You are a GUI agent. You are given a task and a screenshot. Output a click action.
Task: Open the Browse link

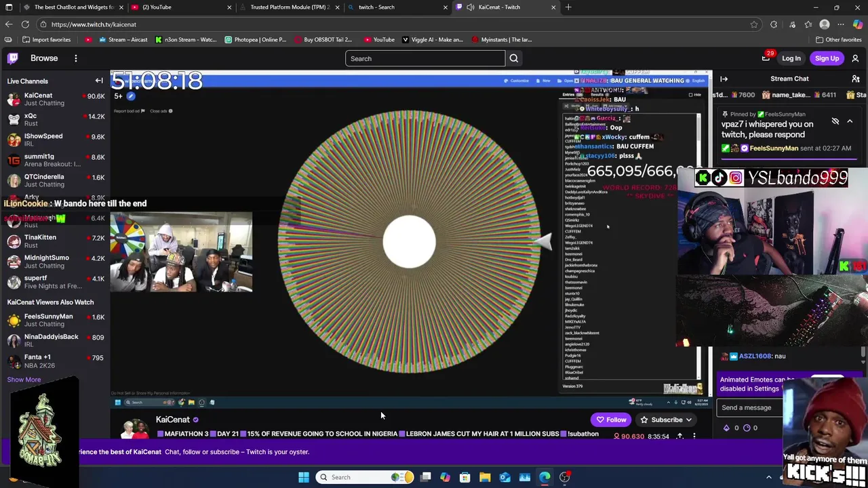point(44,58)
